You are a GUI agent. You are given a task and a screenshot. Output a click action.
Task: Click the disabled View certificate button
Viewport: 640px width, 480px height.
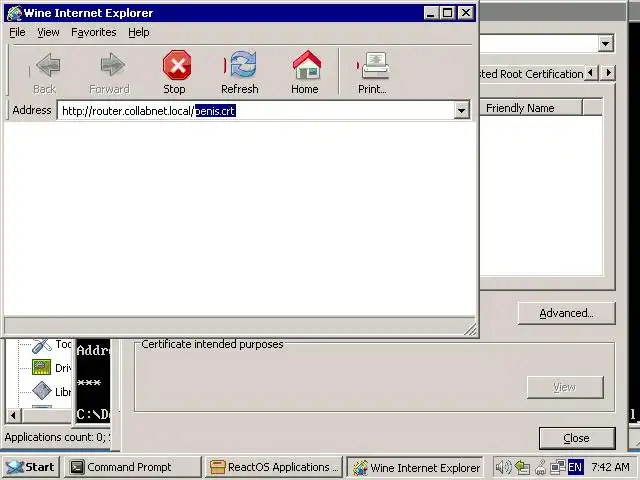[564, 387]
